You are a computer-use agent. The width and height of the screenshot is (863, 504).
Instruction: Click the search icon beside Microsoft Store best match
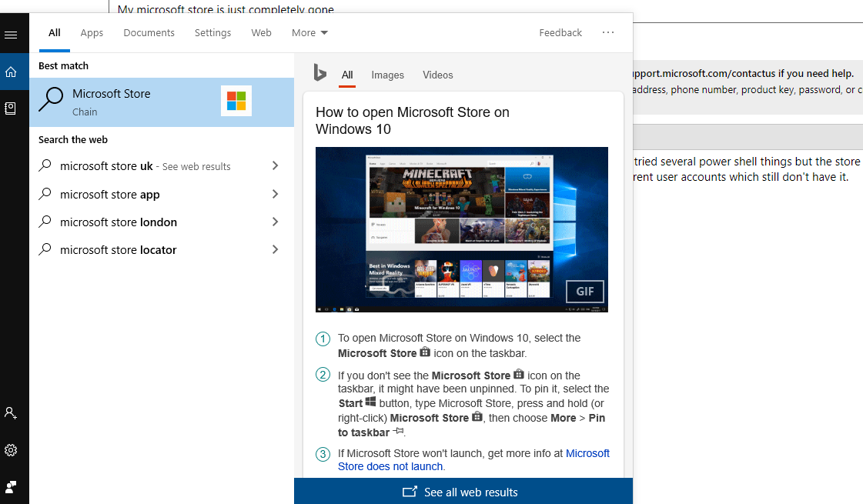[51, 101]
